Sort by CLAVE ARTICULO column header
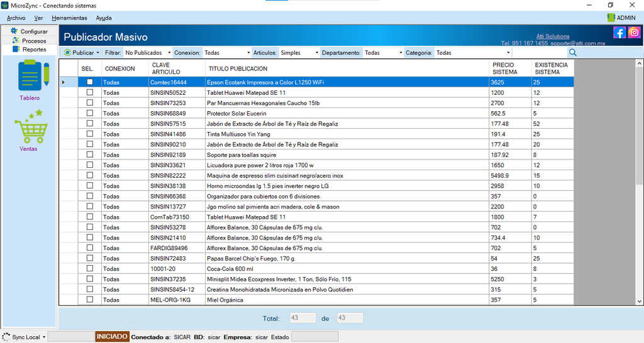644x343 pixels. (177, 68)
